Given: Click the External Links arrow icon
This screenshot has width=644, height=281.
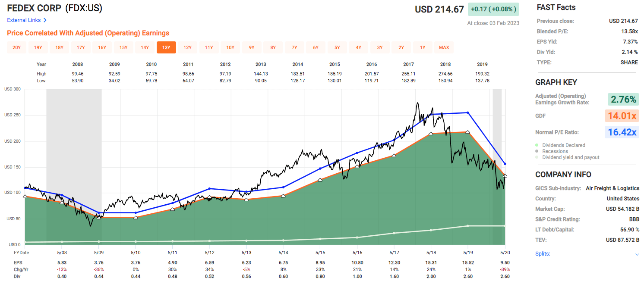Looking at the screenshot, I should [x=46, y=20].
